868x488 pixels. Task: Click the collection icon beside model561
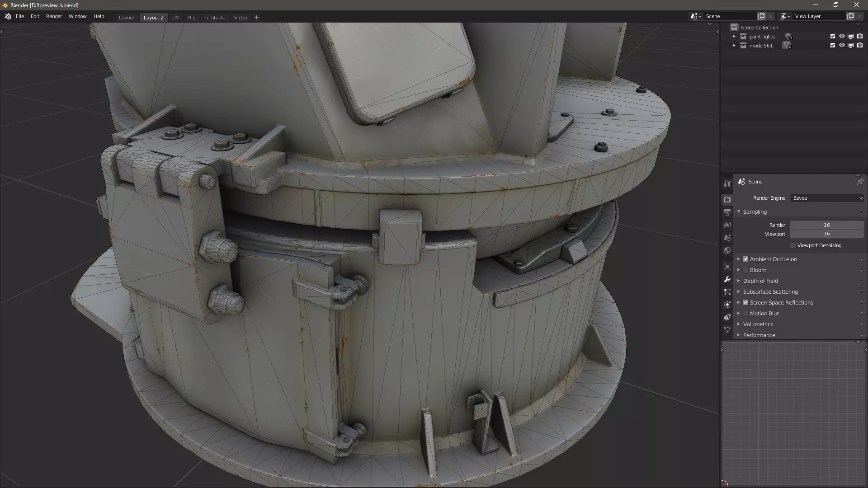[743, 46]
